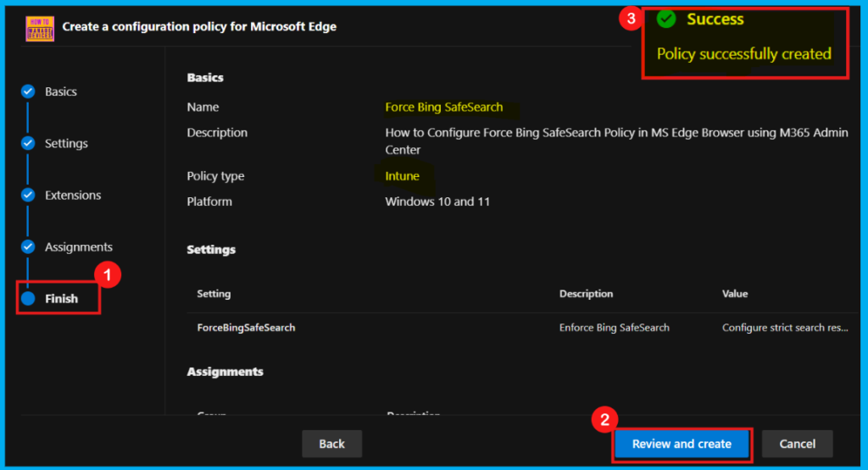Click the platform value 'Windows 10 and 11'
Viewport: 868px width, 470px height.
[x=437, y=202]
